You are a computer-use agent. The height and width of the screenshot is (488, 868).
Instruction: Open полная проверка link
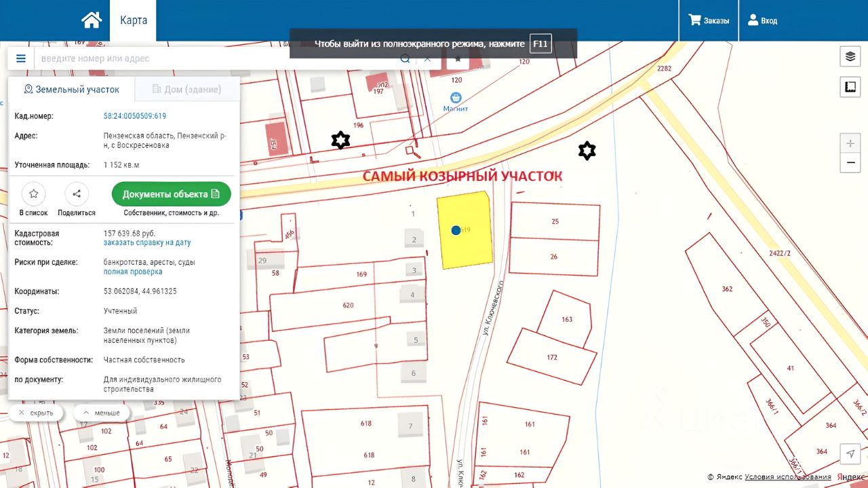[133, 271]
